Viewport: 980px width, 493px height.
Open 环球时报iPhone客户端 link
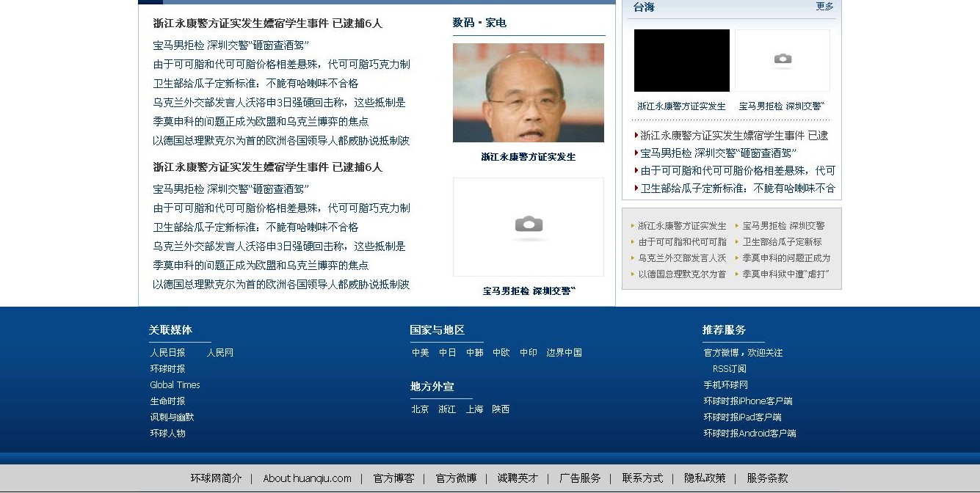tap(749, 401)
